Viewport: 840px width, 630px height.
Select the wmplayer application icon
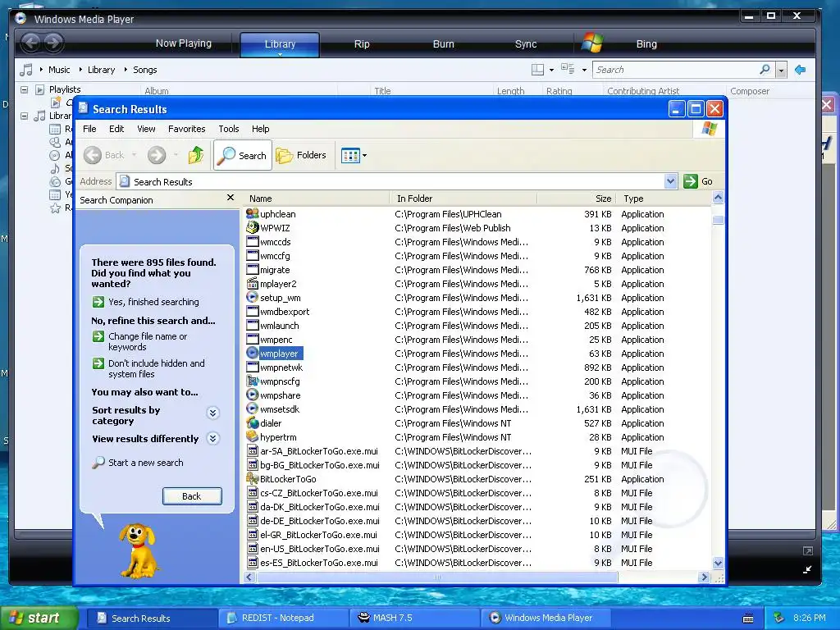(253, 353)
